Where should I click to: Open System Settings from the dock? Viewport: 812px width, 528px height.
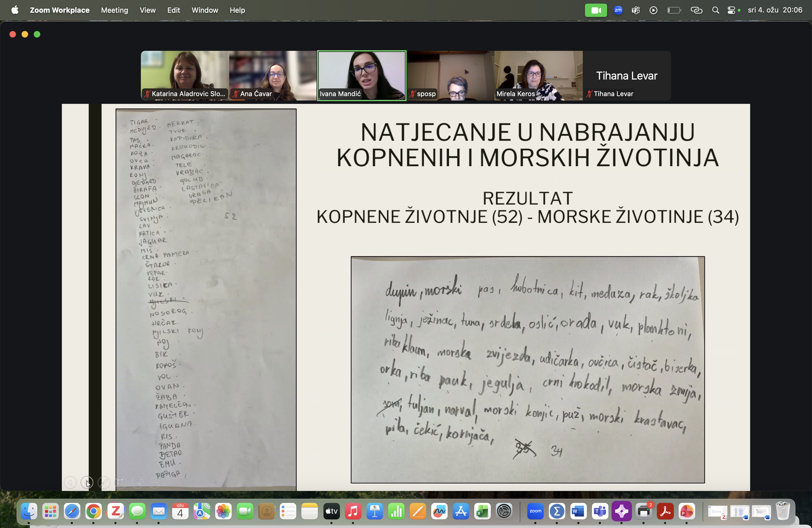pos(504,511)
